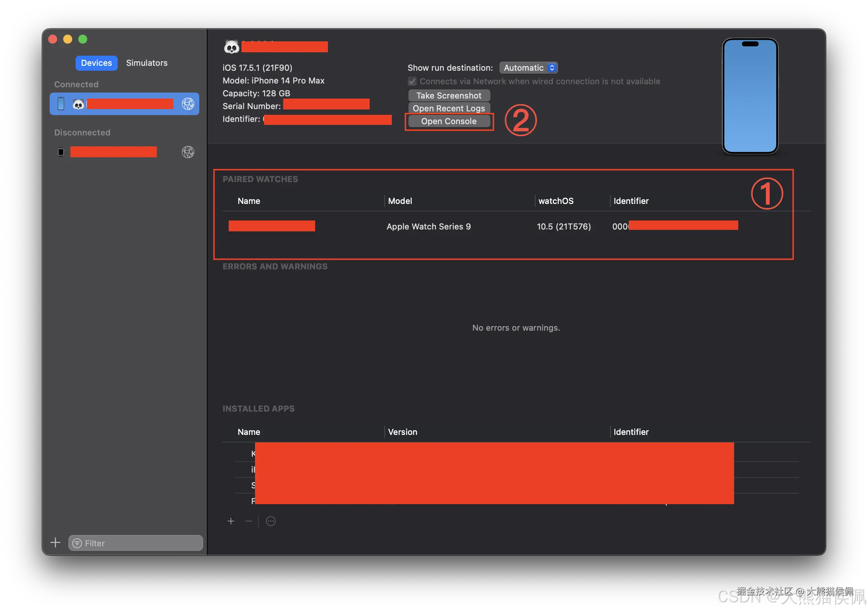The image size is (868, 611).
Task: Sort installed apps by Version column header
Action: [403, 432]
